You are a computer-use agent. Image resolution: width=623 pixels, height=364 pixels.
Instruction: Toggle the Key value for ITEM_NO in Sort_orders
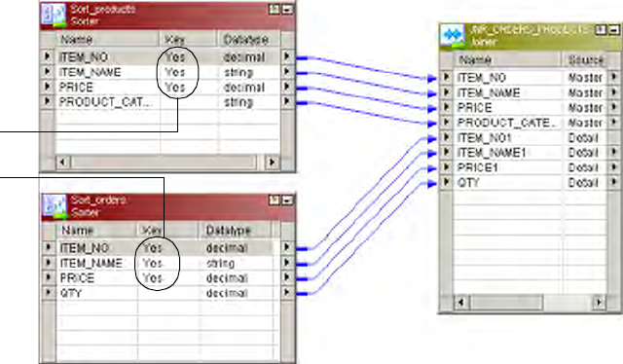[x=153, y=247]
